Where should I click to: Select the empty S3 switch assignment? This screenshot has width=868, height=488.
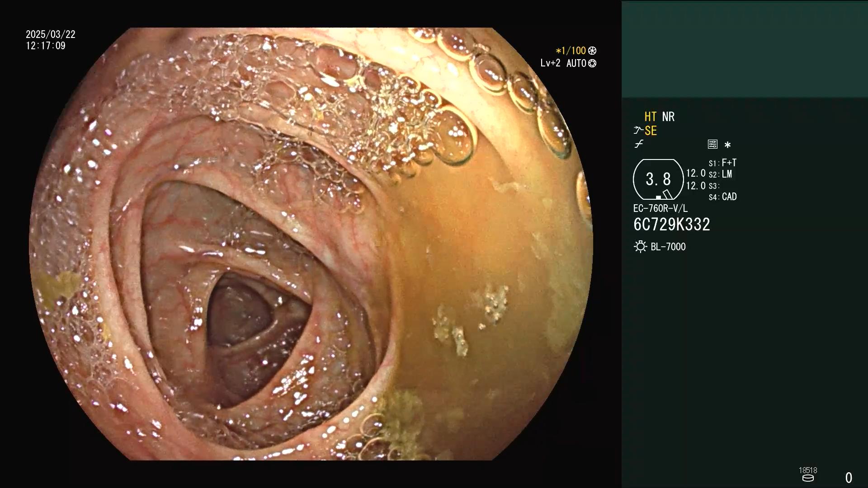pos(714,186)
